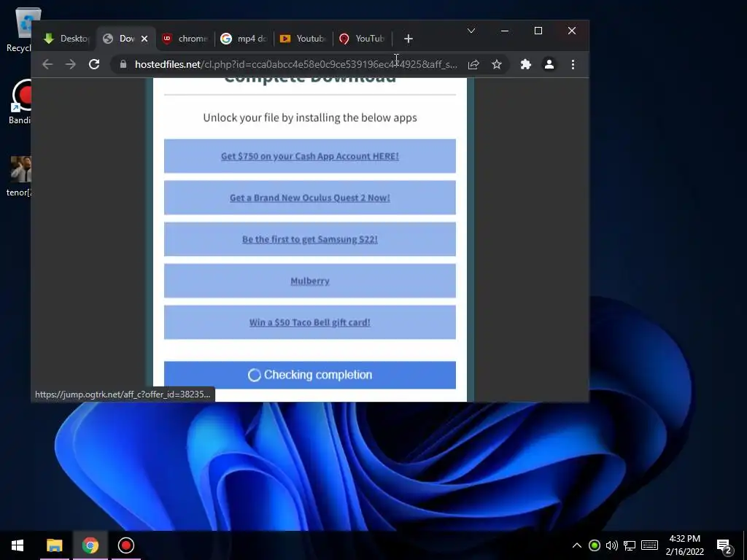Open the $50 Taco Bell gift card offer
This screenshot has height=560, width=747.
pyautogui.click(x=309, y=322)
